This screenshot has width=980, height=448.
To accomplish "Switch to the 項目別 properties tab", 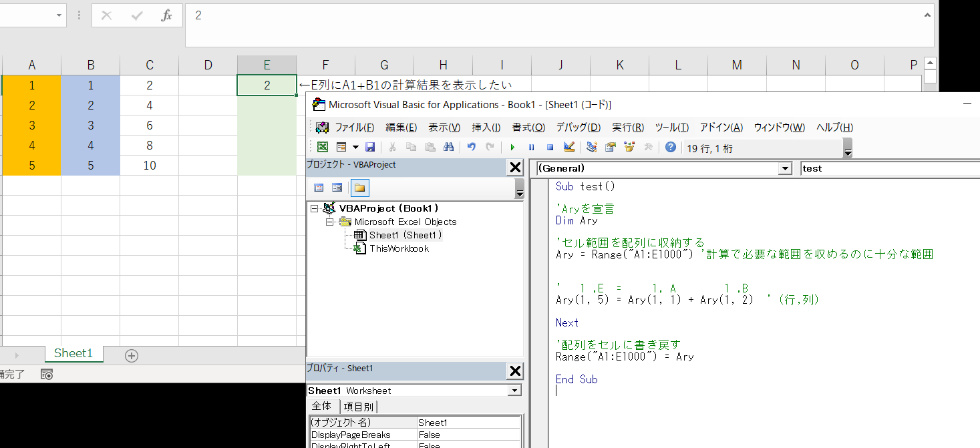I will tap(359, 407).
